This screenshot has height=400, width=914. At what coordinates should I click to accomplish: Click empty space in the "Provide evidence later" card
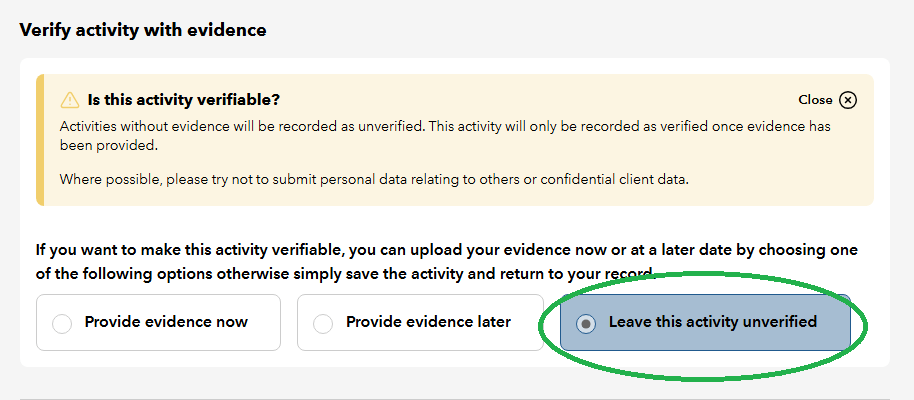[x=528, y=338]
